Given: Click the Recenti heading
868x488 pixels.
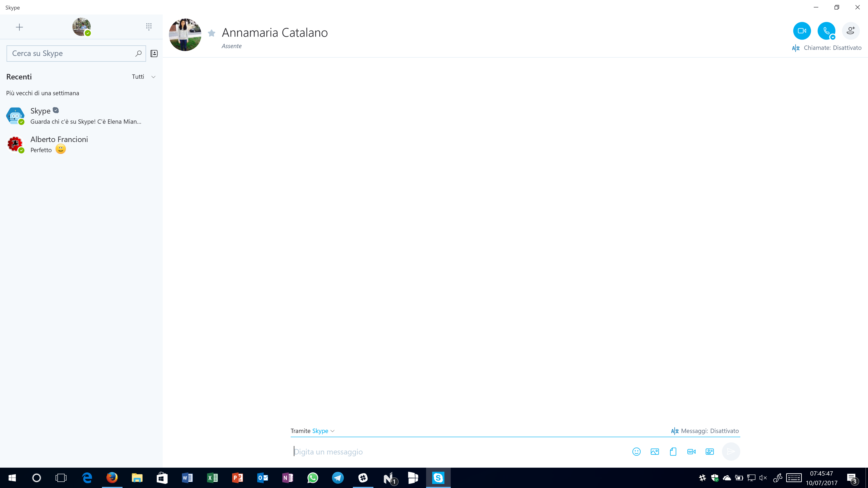Looking at the screenshot, I should tap(19, 77).
